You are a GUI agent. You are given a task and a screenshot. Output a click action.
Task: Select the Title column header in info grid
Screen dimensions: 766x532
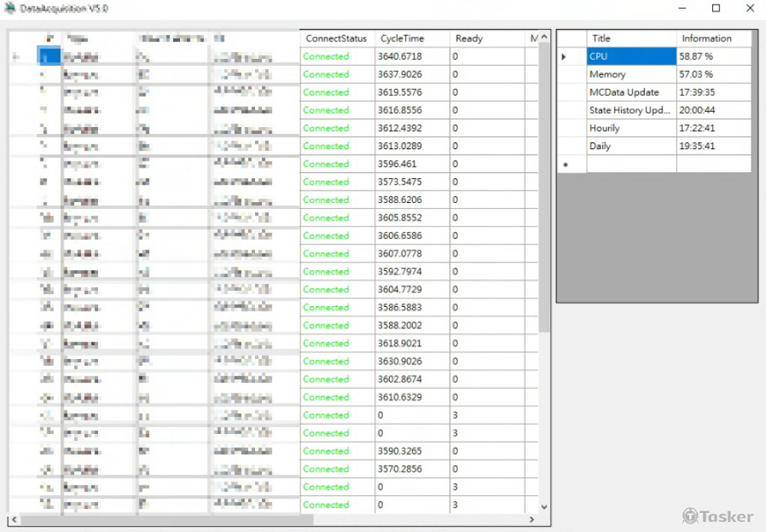click(x=631, y=38)
